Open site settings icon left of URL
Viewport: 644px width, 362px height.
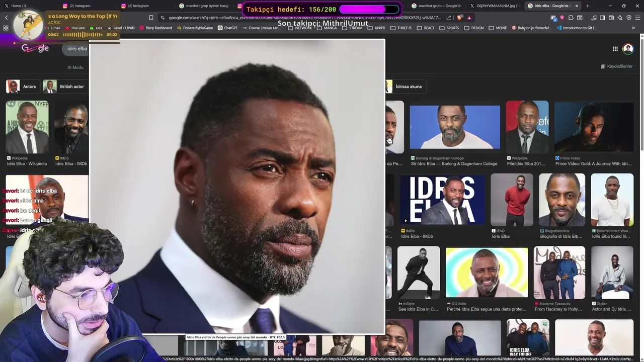point(163,18)
